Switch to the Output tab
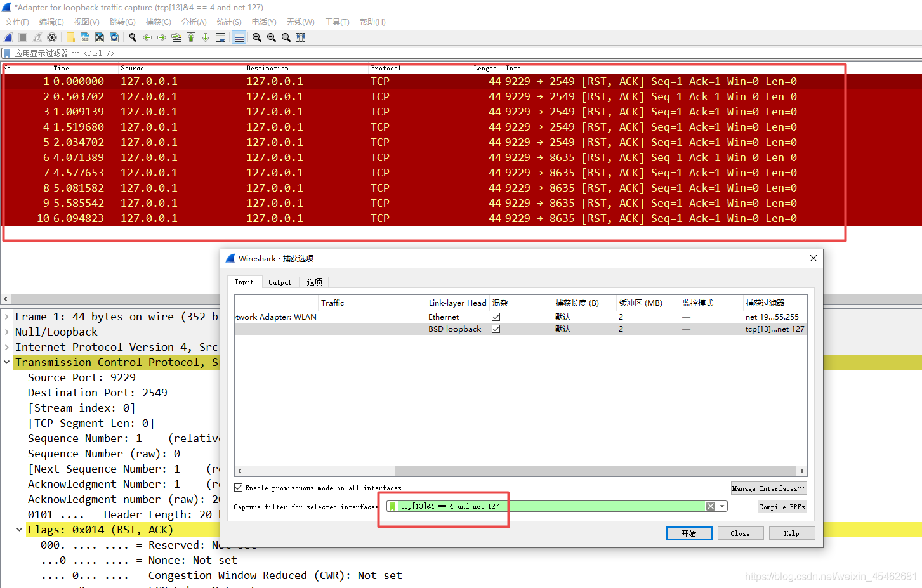This screenshot has height=588, width=922. pos(280,282)
